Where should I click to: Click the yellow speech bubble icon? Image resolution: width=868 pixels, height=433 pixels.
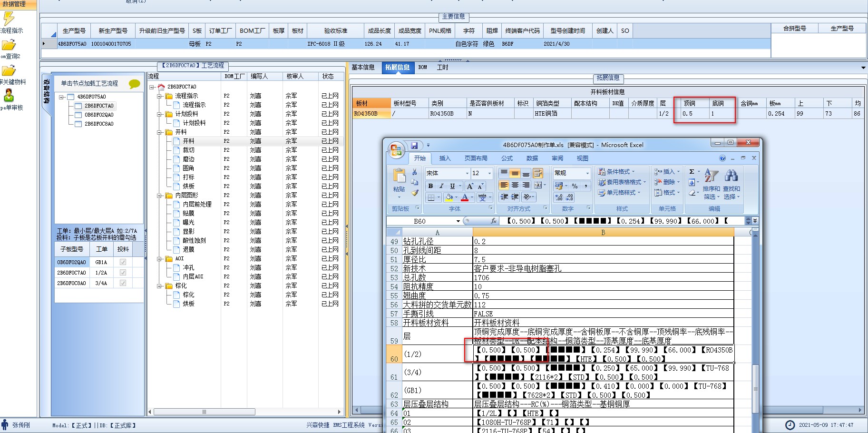(135, 84)
